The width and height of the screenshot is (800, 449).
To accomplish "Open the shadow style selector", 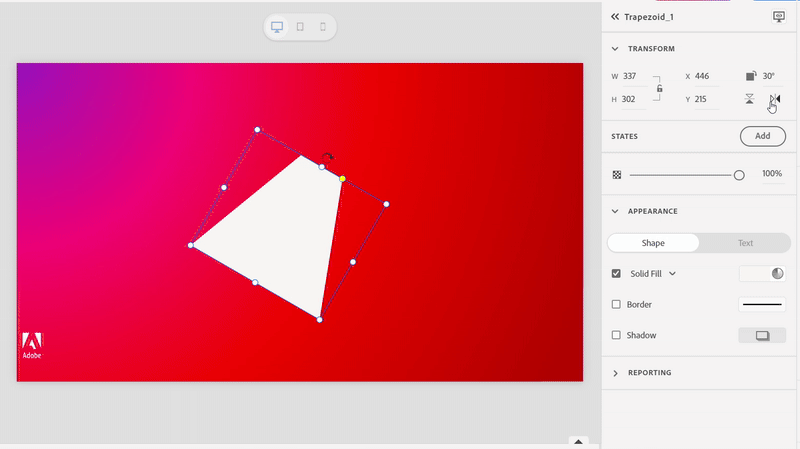I will [762, 335].
